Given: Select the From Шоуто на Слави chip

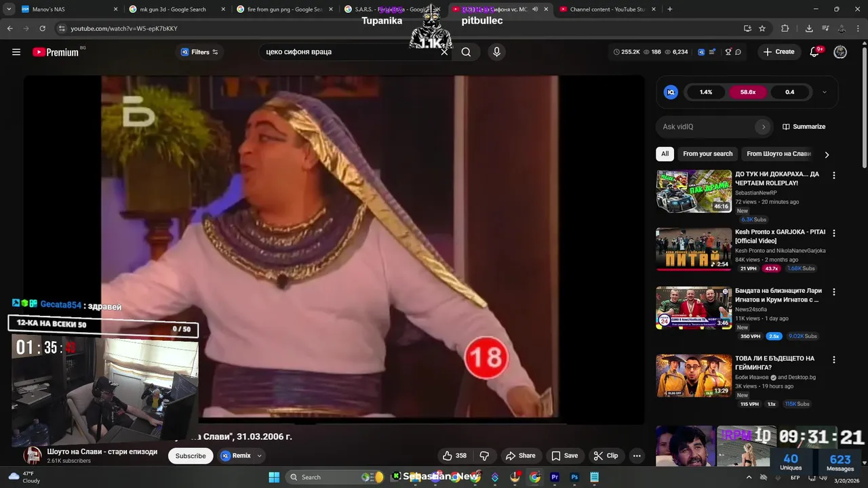Looking at the screenshot, I should pos(778,154).
